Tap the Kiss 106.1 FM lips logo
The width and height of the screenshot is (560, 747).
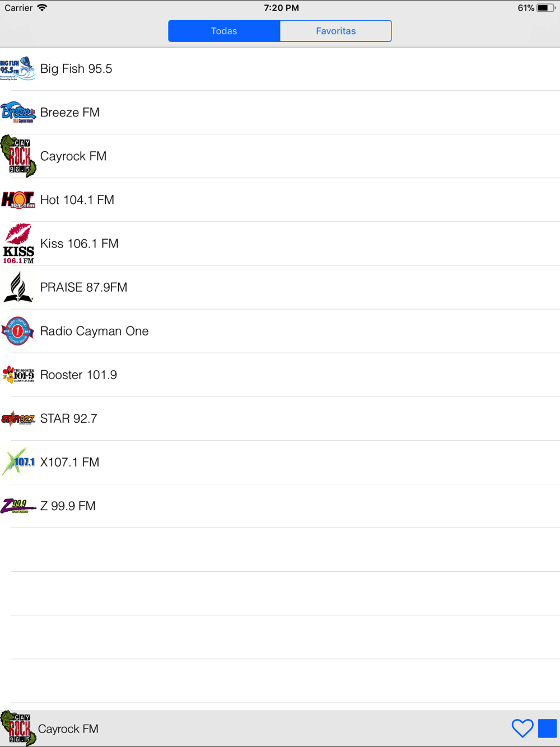click(x=18, y=244)
